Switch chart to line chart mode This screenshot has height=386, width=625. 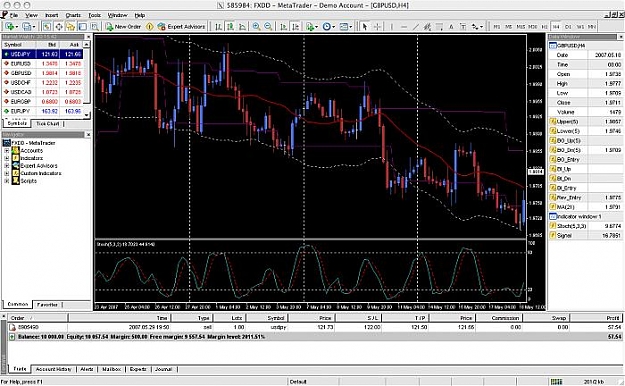tap(242, 27)
